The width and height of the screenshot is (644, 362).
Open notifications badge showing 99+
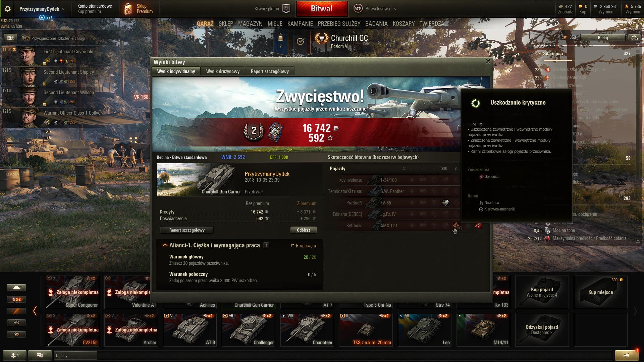coord(46,17)
